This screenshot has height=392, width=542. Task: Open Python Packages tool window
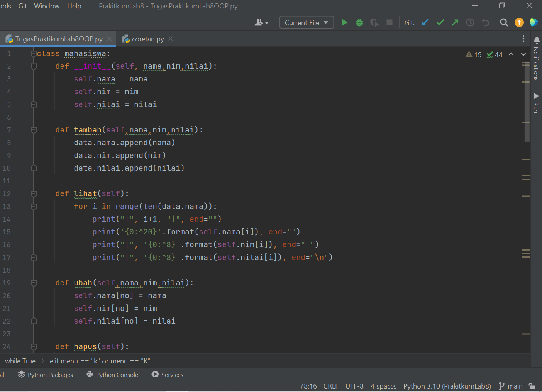click(x=46, y=375)
